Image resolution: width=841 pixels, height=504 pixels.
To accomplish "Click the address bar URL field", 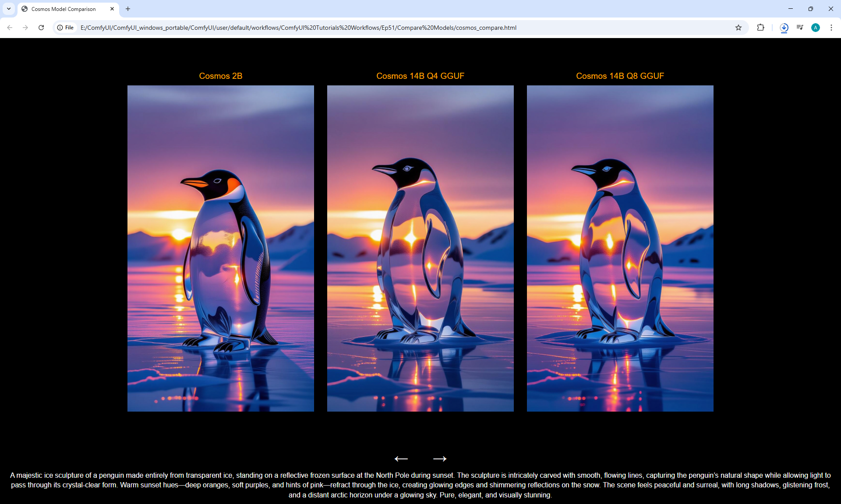I will click(298, 28).
